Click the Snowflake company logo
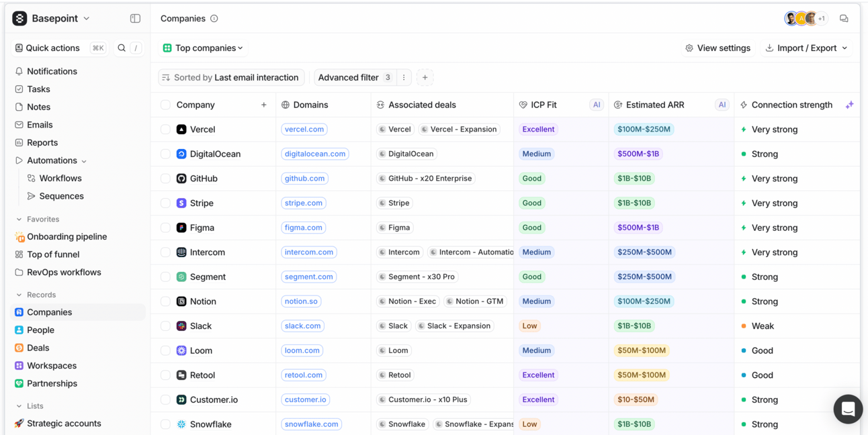 (x=181, y=424)
